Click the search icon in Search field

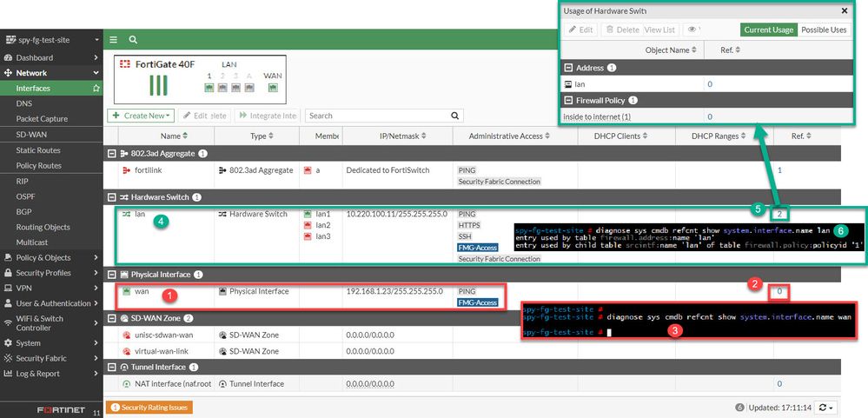pyautogui.click(x=454, y=116)
